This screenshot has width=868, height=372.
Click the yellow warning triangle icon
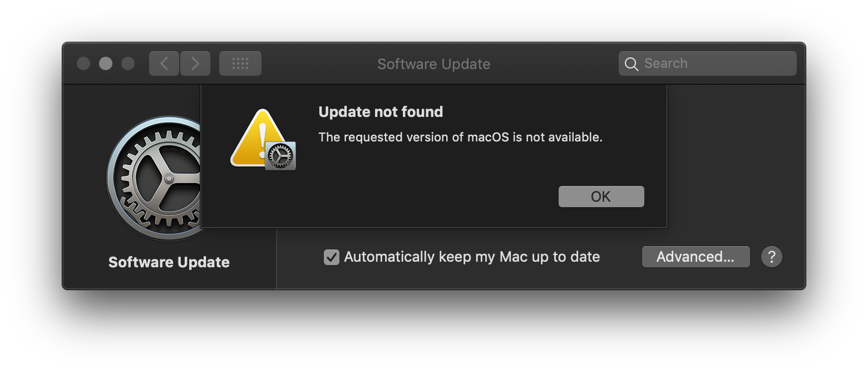click(x=259, y=139)
